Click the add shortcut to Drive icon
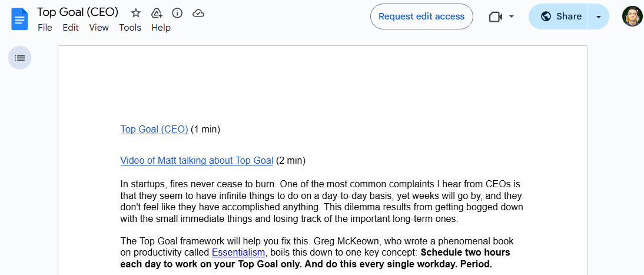Image resolution: width=644 pixels, height=275 pixels. (x=157, y=13)
